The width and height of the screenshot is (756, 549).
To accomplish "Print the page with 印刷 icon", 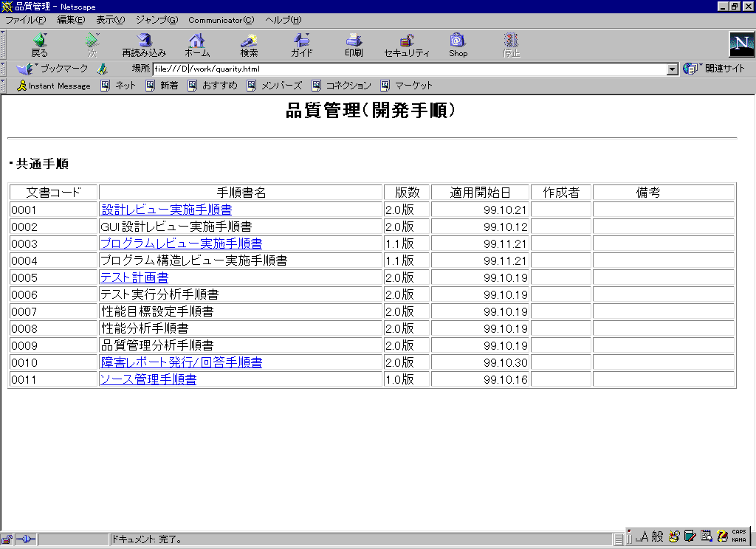I will click(x=354, y=44).
